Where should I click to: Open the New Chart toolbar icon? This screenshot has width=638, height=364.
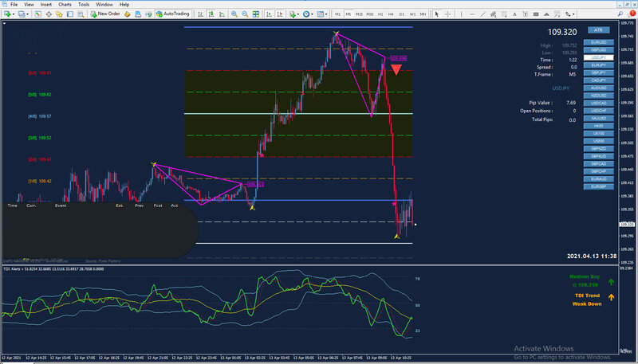tap(7, 14)
